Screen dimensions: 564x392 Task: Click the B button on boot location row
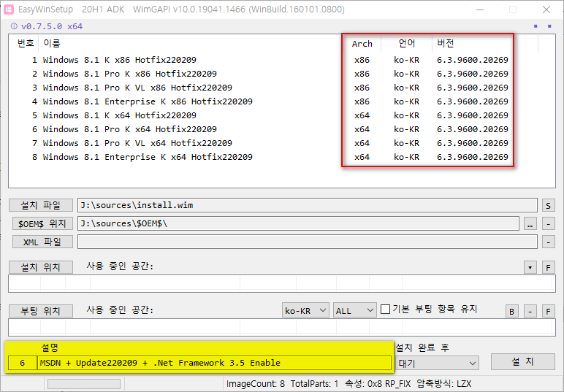coord(512,311)
